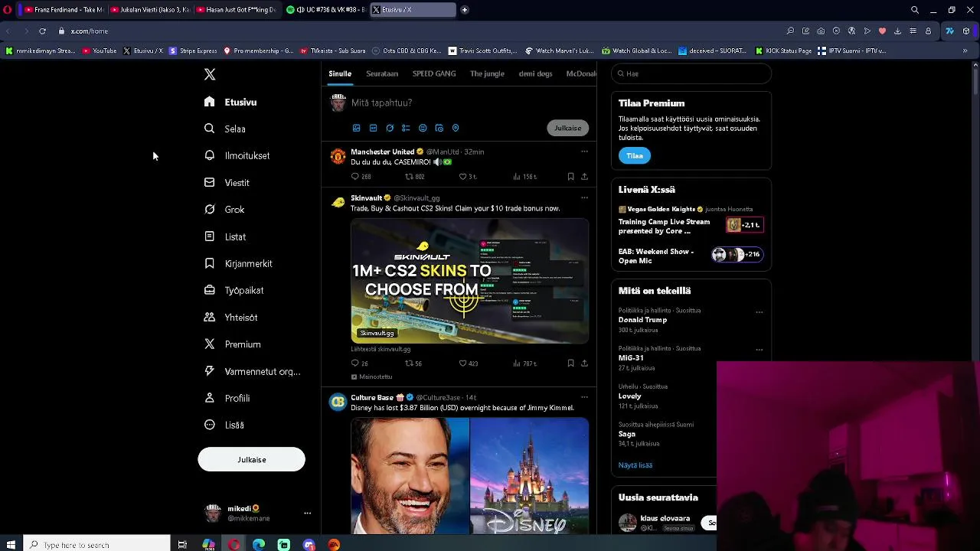The height and width of the screenshot is (551, 980).
Task: Open Grok from sidebar
Action: coord(224,210)
